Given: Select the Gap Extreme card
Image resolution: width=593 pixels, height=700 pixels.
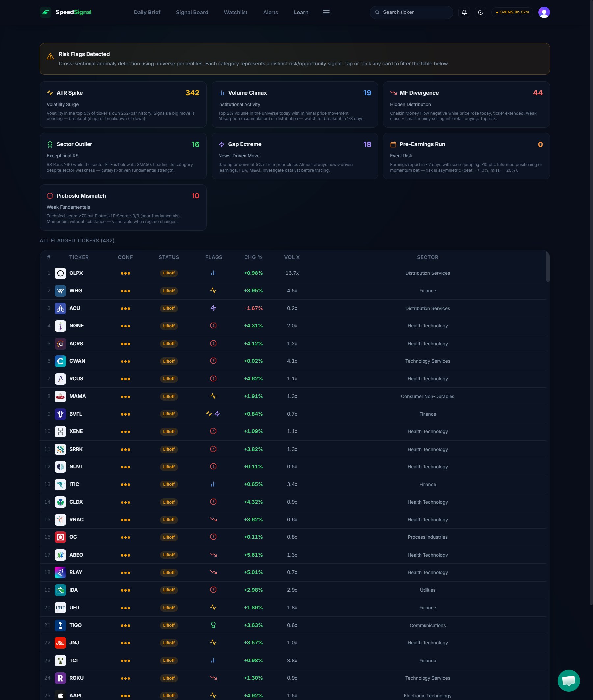Looking at the screenshot, I should coord(295,156).
